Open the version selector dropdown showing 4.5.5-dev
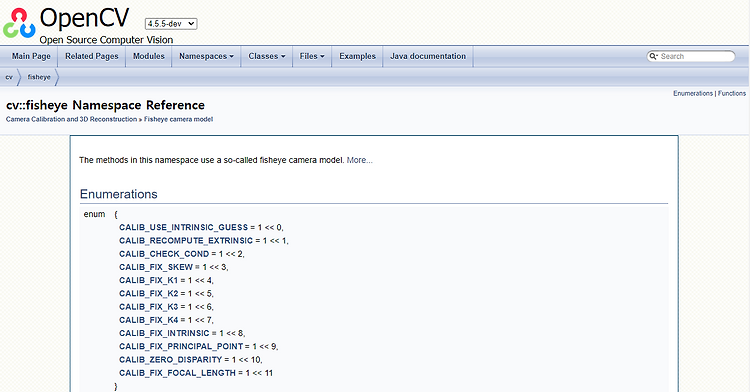750x392 pixels. click(171, 23)
